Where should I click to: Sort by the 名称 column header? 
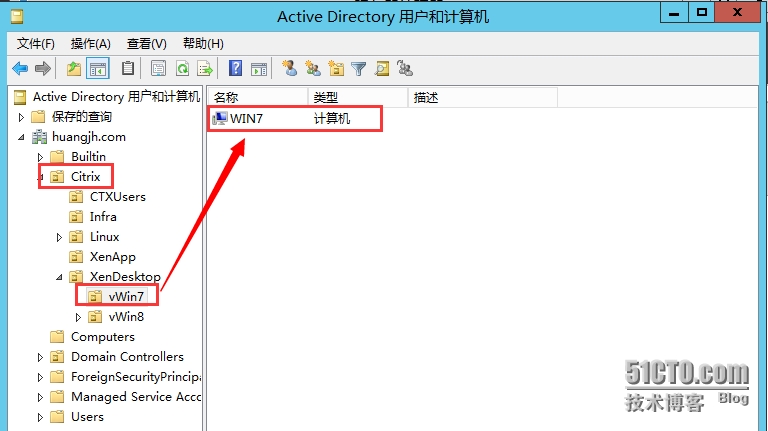click(258, 97)
